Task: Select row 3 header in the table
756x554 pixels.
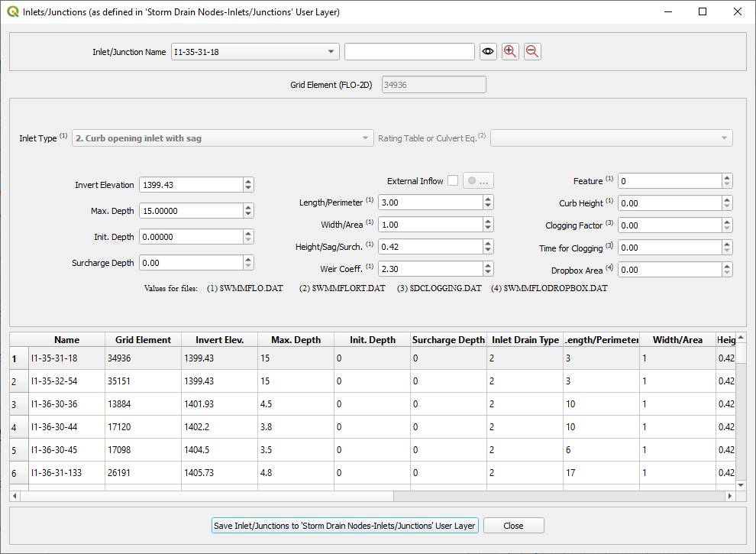Action: (18, 403)
